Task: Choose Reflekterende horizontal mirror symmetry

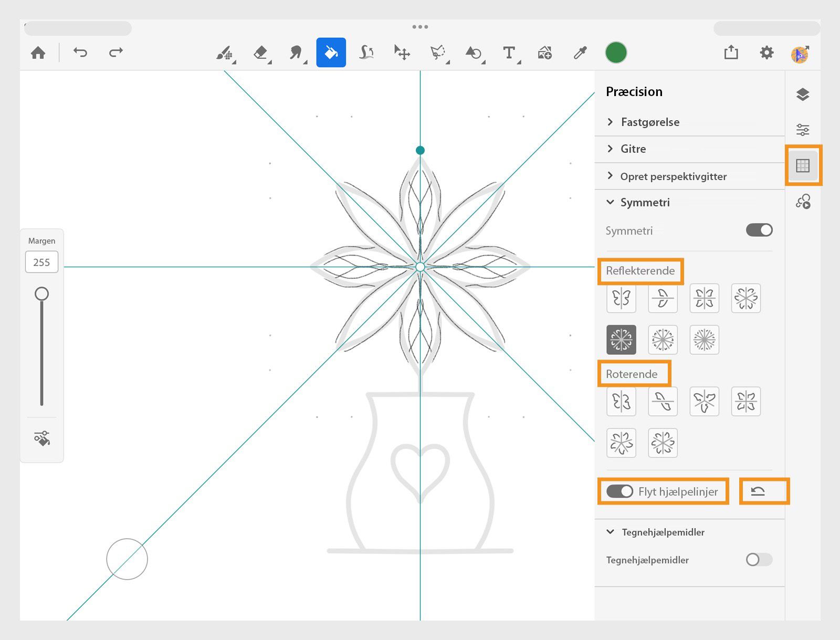Action: click(663, 298)
